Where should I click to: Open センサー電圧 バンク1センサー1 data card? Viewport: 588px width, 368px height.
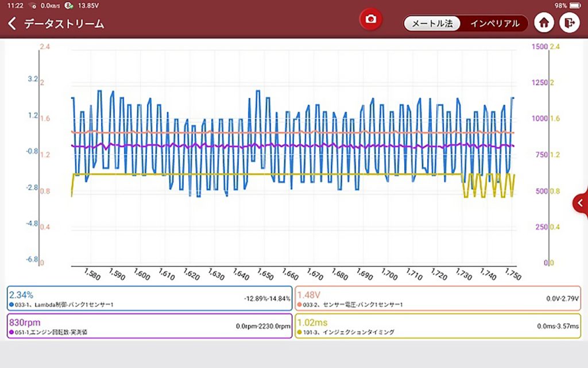(x=438, y=298)
